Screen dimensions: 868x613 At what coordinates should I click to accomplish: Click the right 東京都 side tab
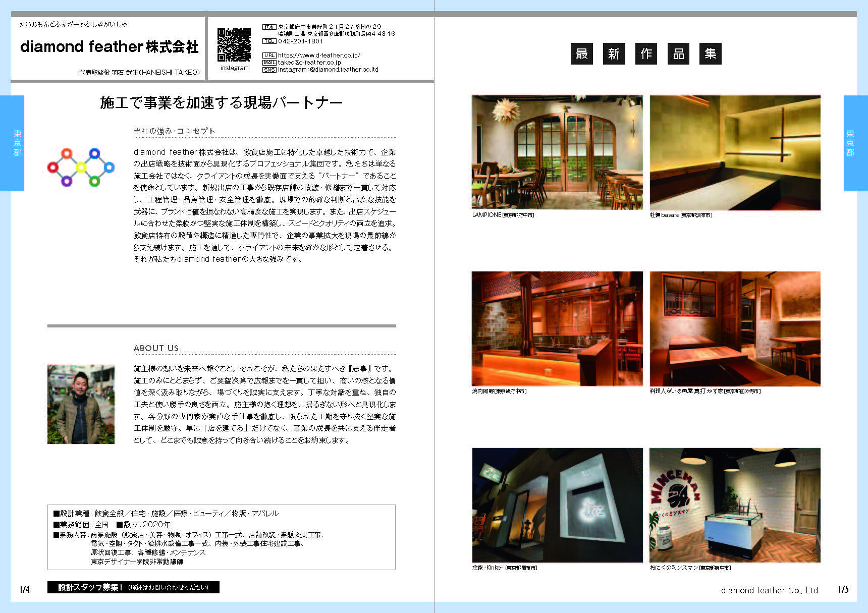pos(855,143)
